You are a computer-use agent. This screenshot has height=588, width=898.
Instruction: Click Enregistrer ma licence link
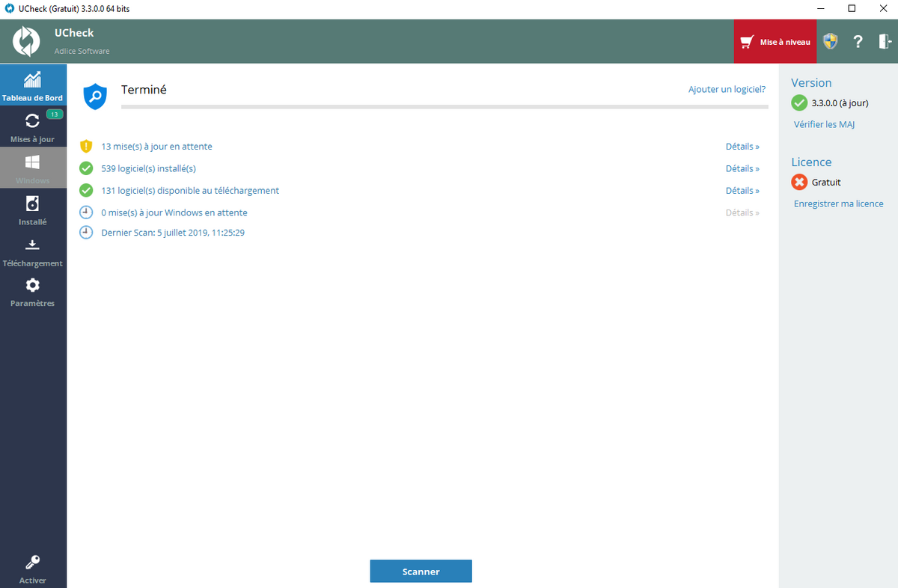click(838, 203)
